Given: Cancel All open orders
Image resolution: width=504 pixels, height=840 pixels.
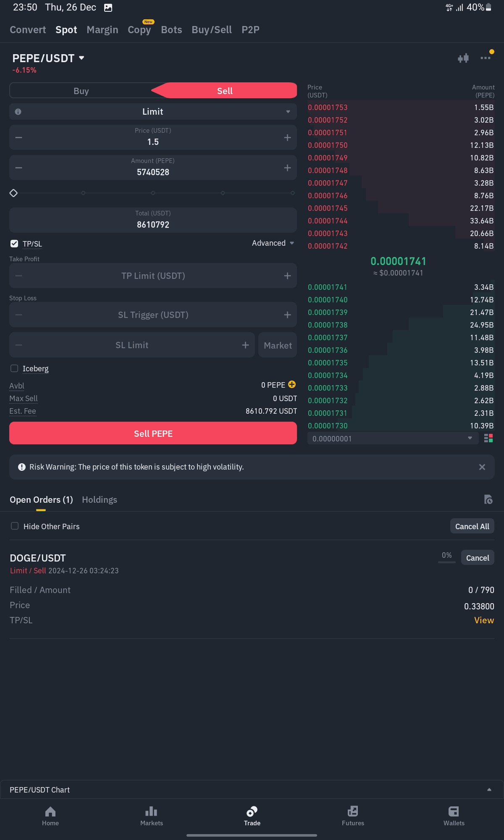Looking at the screenshot, I should [472, 526].
